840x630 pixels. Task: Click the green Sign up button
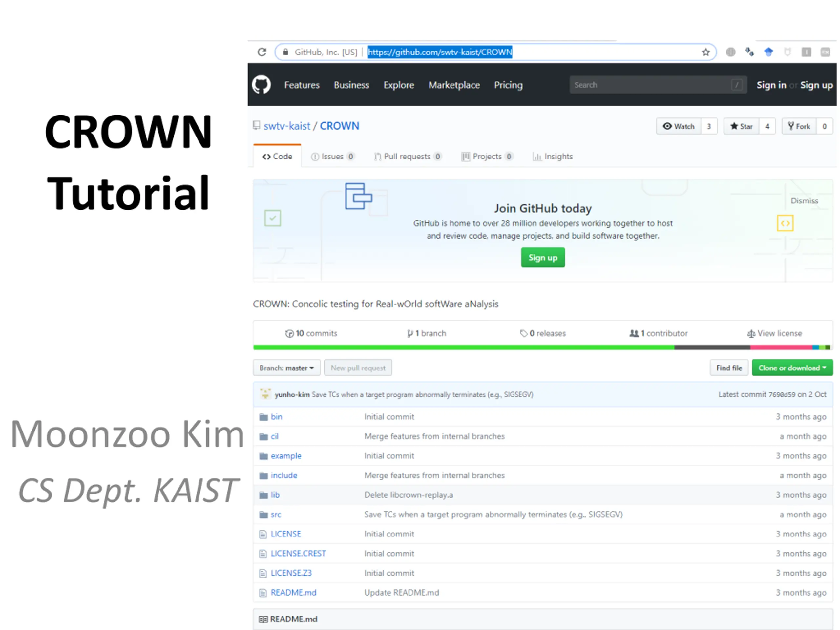[x=543, y=258]
